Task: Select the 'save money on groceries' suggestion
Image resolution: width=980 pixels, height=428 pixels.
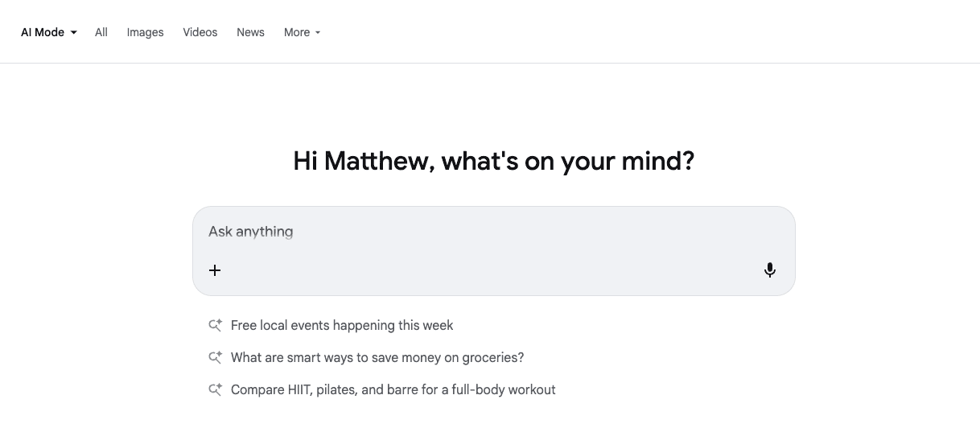Action: click(377, 358)
